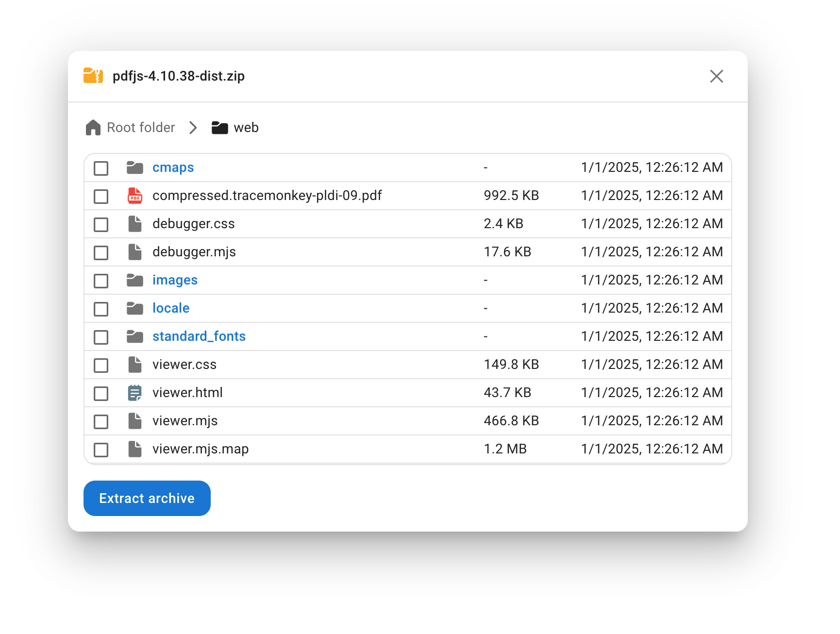Navigate to Root folder breadcrumb
840x634 pixels.
141,128
